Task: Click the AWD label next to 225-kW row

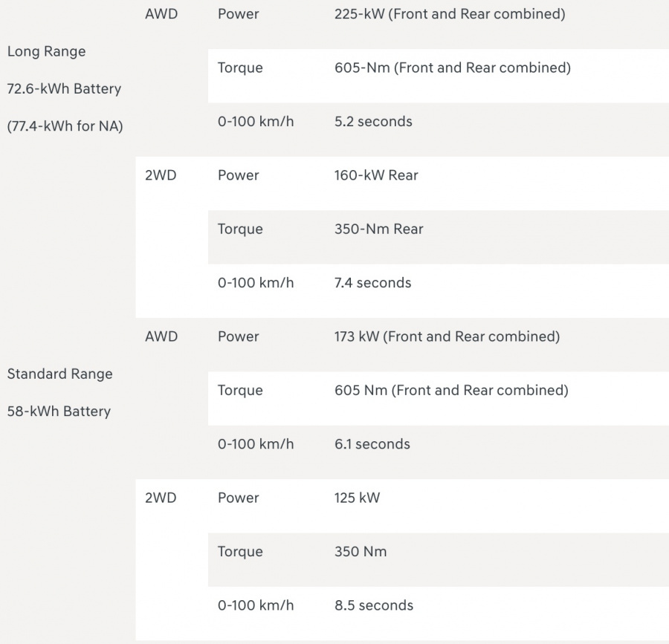Action: pos(161,14)
